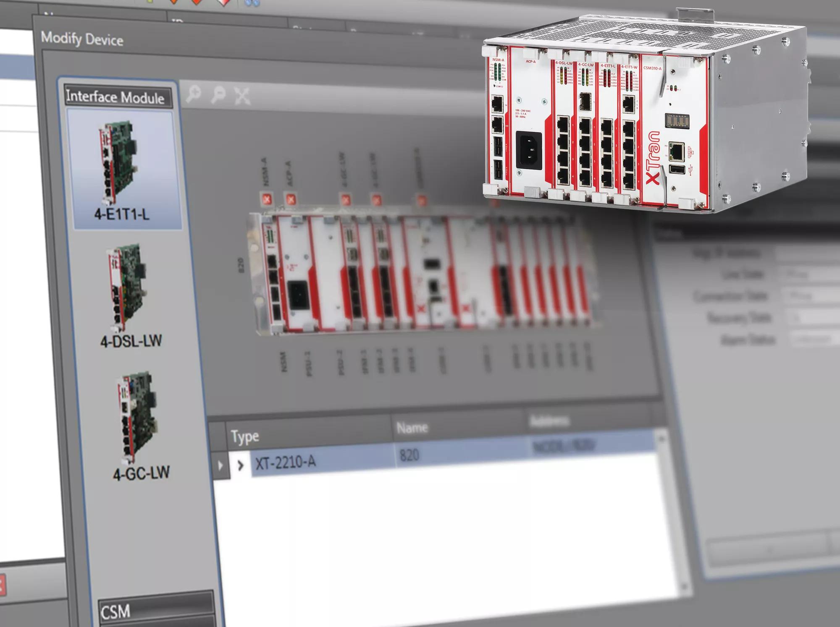This screenshot has width=840, height=627.
Task: Select the 4-GC-LW interface module
Action: tap(140, 426)
